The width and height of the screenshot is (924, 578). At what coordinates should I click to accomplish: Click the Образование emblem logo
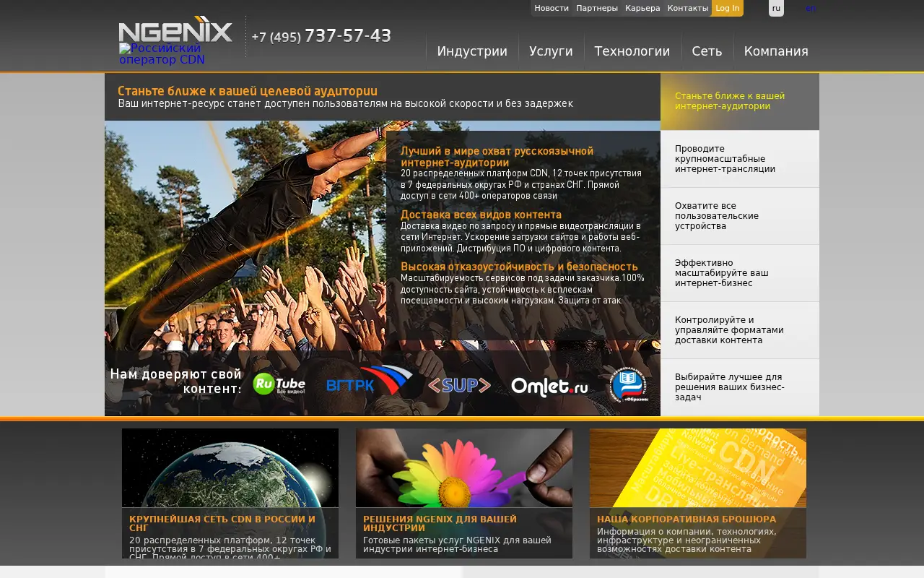point(628,385)
